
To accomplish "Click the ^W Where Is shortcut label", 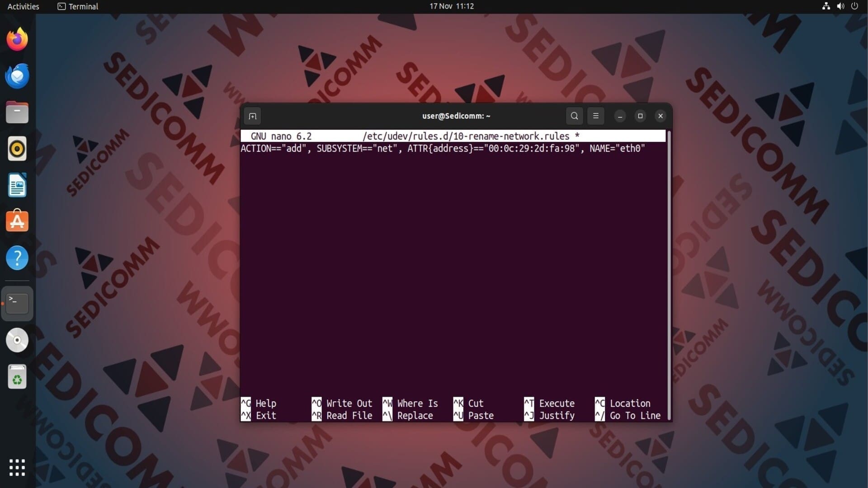I will click(410, 403).
